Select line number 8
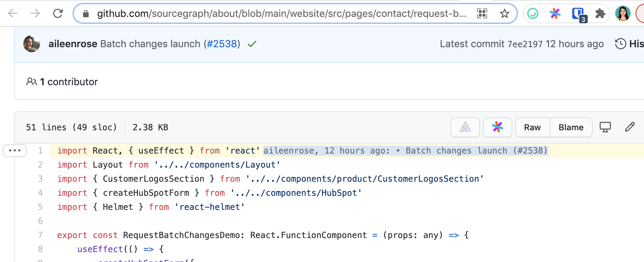644x262 pixels. 40,249
